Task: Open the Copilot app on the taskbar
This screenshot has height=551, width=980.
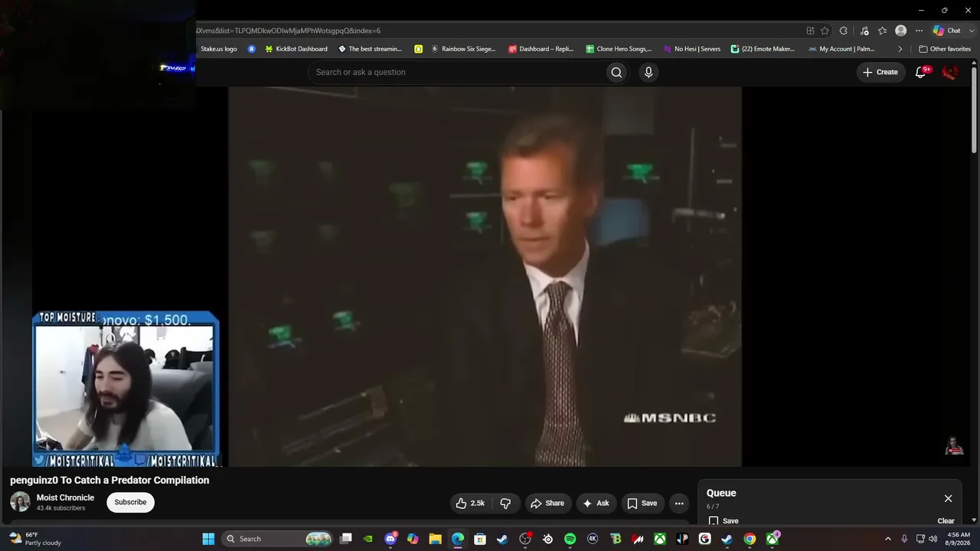Action: (x=413, y=539)
